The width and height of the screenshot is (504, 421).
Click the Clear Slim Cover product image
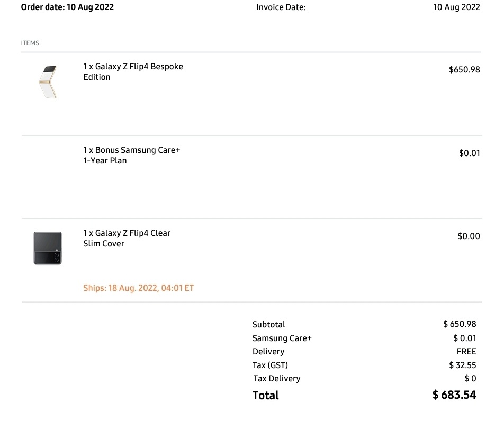tap(48, 248)
